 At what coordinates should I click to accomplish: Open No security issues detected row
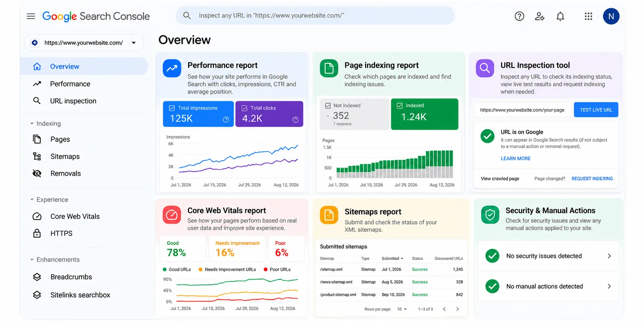(x=548, y=256)
